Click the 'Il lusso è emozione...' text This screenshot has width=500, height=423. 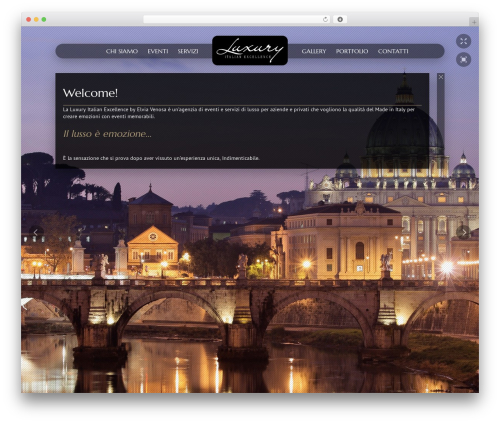[x=107, y=134]
